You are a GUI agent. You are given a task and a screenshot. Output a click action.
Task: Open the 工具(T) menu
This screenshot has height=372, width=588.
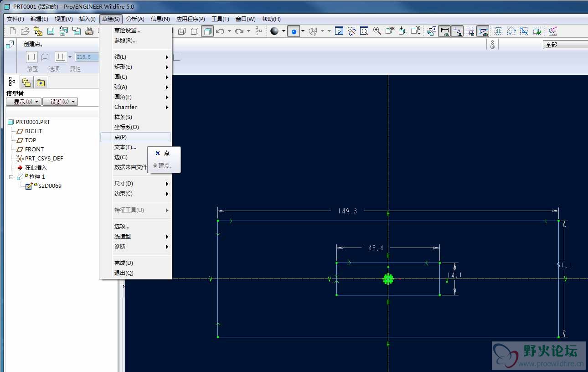[220, 19]
